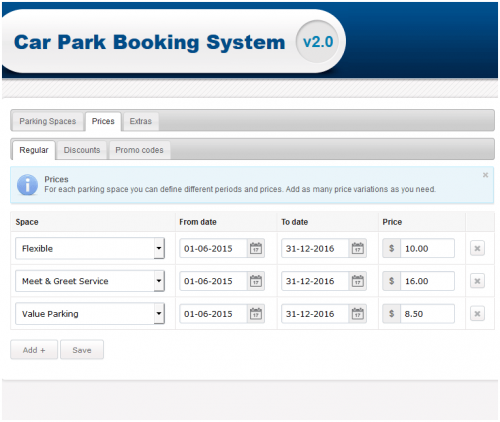
Task: Open calendar for Value Parking from date
Action: 256,314
